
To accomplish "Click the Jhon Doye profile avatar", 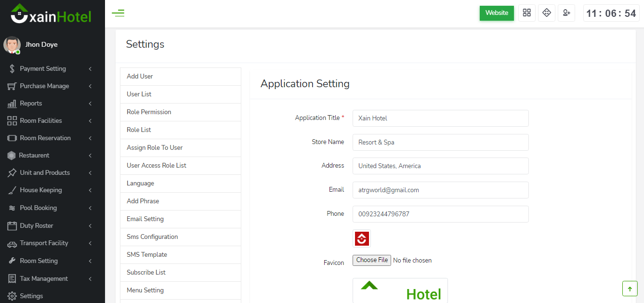I will tap(12, 45).
